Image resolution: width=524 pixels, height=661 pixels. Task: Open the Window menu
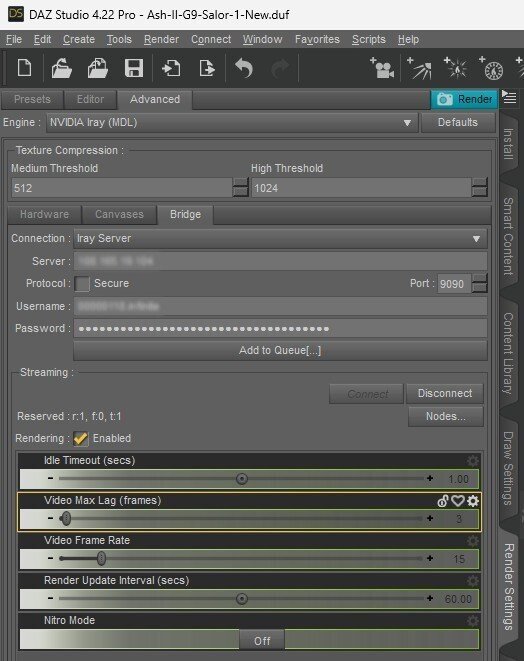click(262, 40)
